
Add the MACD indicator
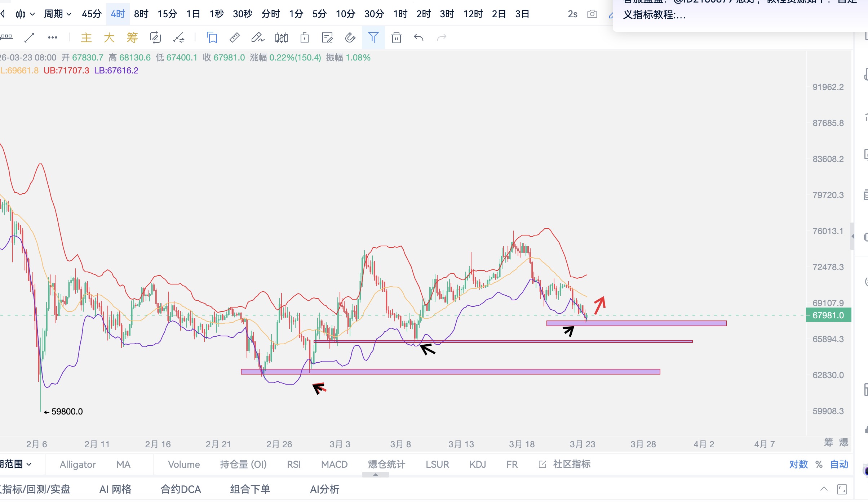click(334, 464)
